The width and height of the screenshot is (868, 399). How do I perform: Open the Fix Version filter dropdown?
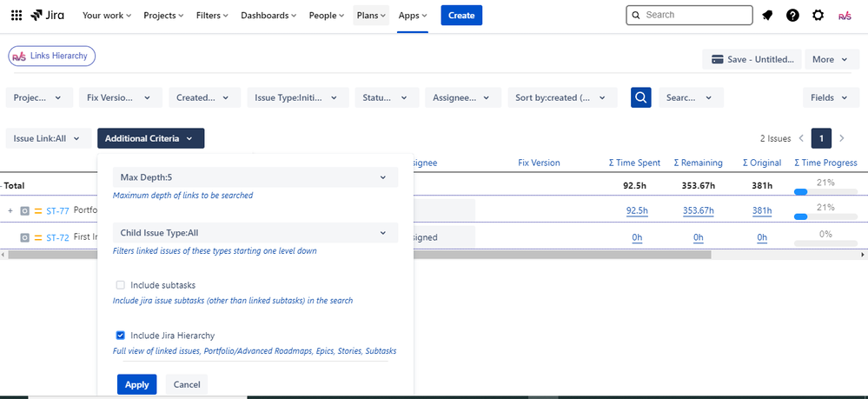(x=121, y=97)
